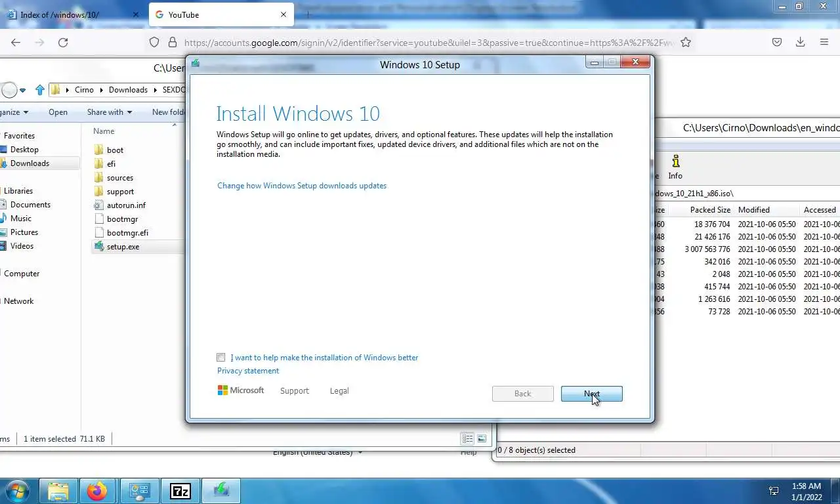This screenshot has height=504, width=840.
Task: Open Desktop in the Favorites list
Action: point(24,150)
